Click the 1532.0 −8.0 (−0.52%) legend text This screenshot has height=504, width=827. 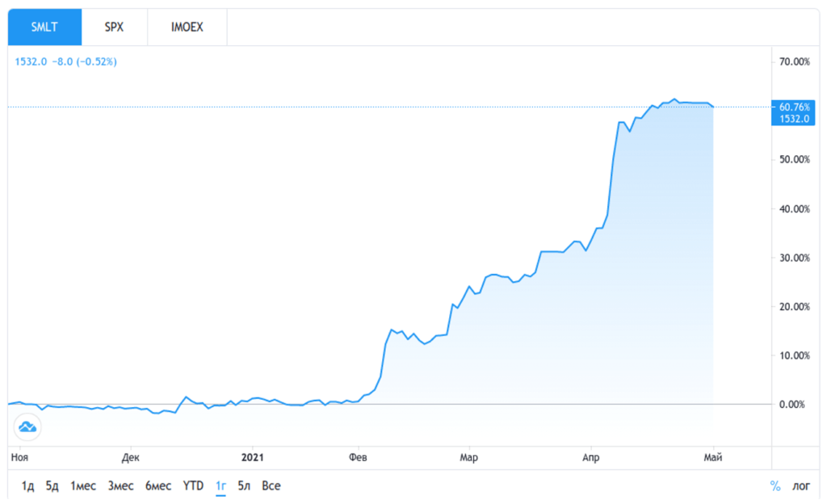tap(66, 61)
